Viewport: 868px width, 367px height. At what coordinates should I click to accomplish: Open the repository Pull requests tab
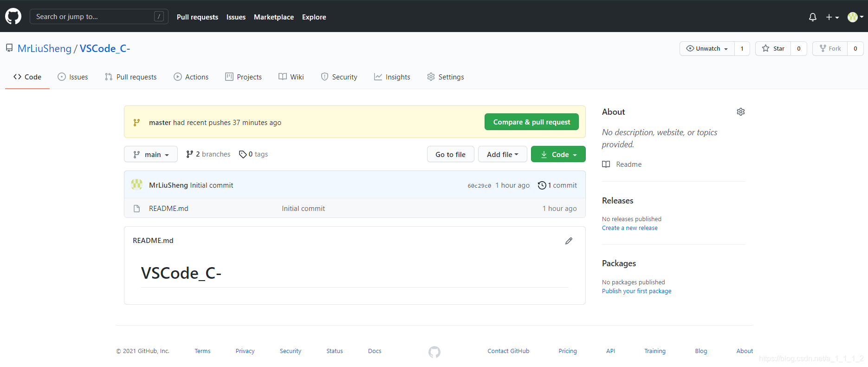131,77
